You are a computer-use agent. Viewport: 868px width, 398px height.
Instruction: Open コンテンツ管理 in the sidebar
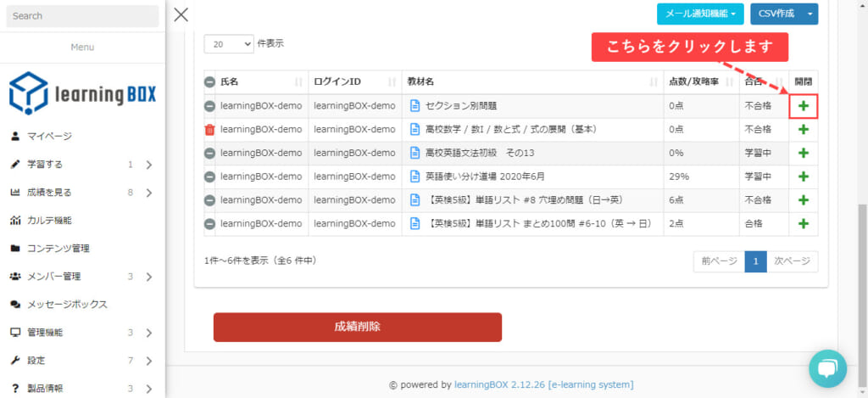click(x=58, y=249)
